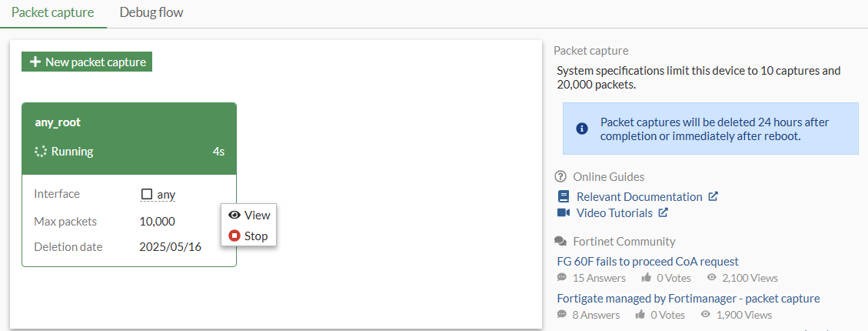Switch to the Debug flow tab
The width and height of the screenshot is (868, 331).
coord(151,13)
